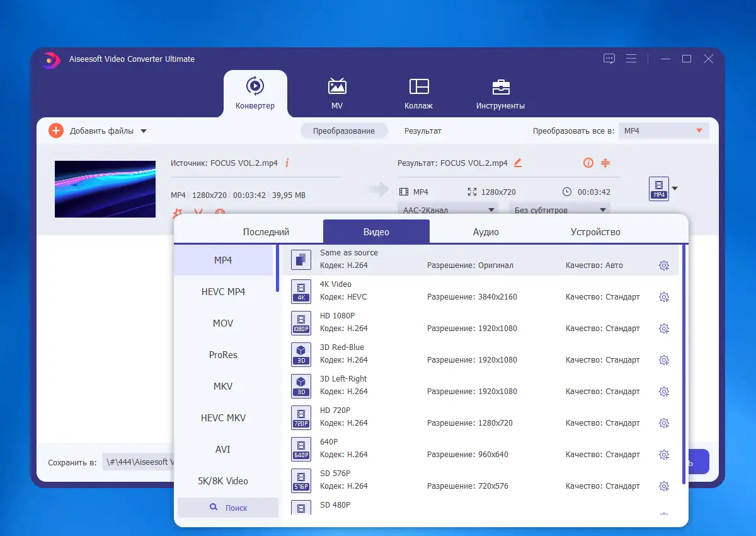Click the format category list scrollbar
This screenshot has width=756, height=536.
(x=277, y=268)
